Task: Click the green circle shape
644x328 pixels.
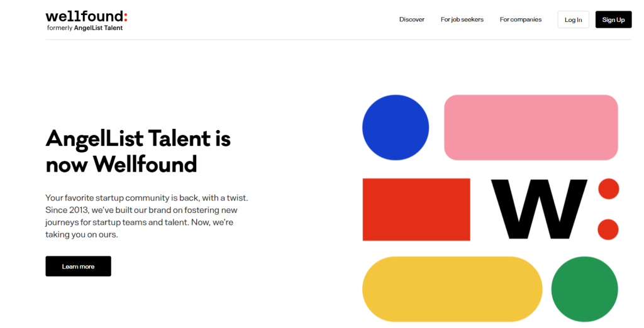Action: [x=584, y=290]
